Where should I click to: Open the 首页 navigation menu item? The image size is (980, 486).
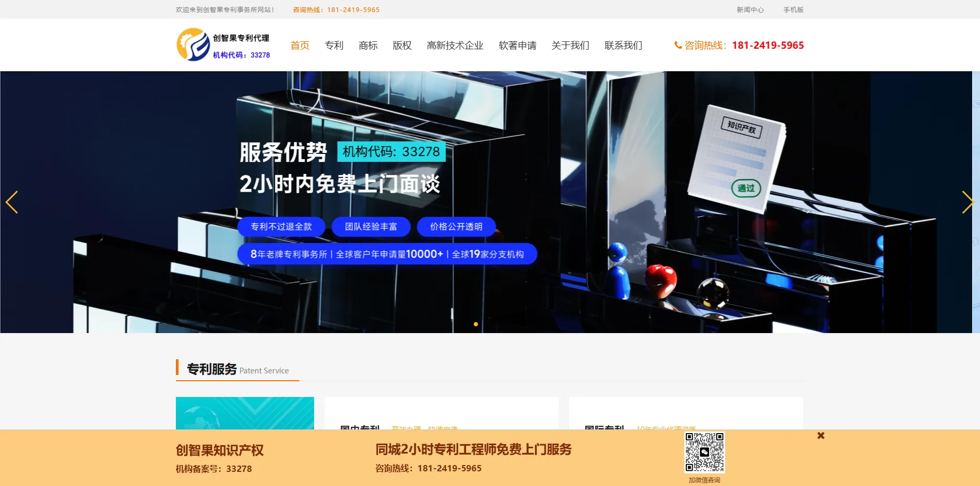300,46
